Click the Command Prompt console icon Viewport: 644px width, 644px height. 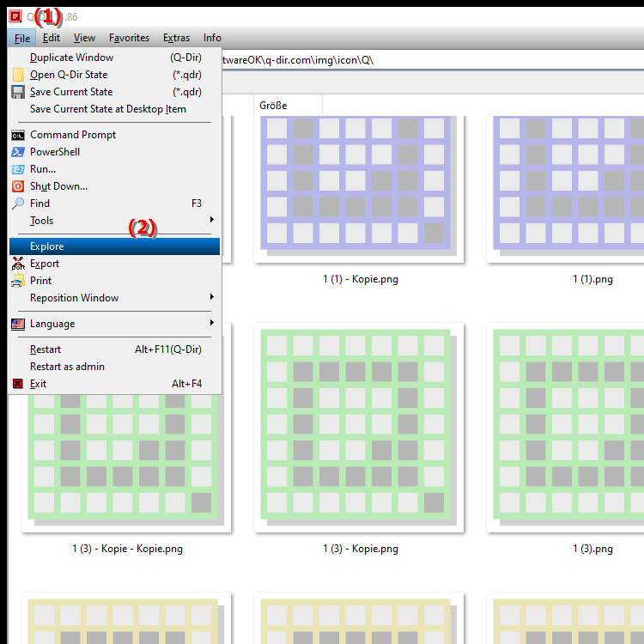[x=18, y=135]
